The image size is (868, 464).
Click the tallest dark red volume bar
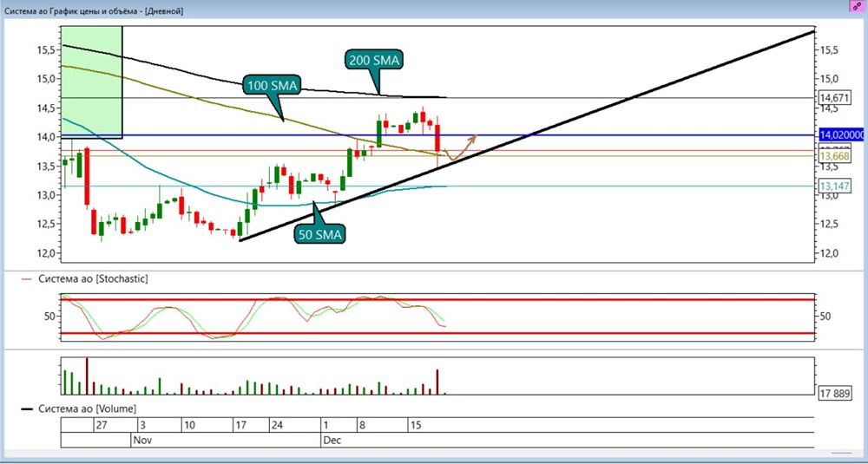(x=86, y=376)
